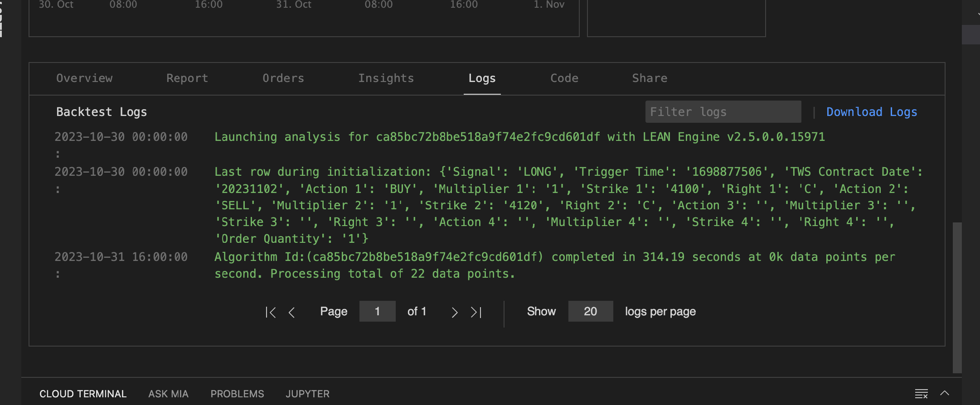Click the 31. Oct chart axis label
Screen dimensions: 980x405
pos(294,5)
